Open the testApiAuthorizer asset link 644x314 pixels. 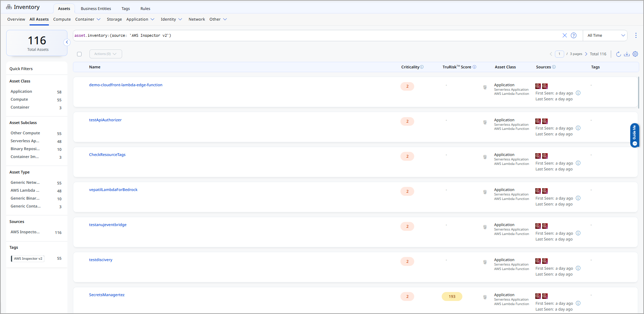(105, 120)
